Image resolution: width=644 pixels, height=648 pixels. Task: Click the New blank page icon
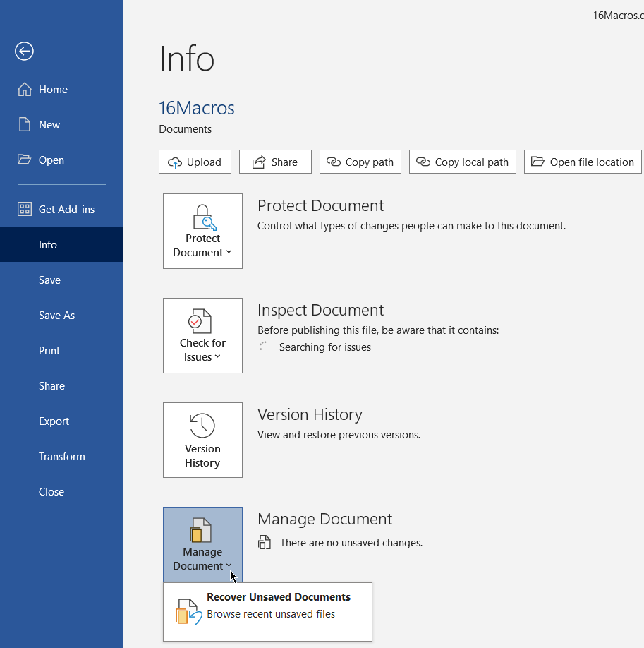(x=25, y=124)
